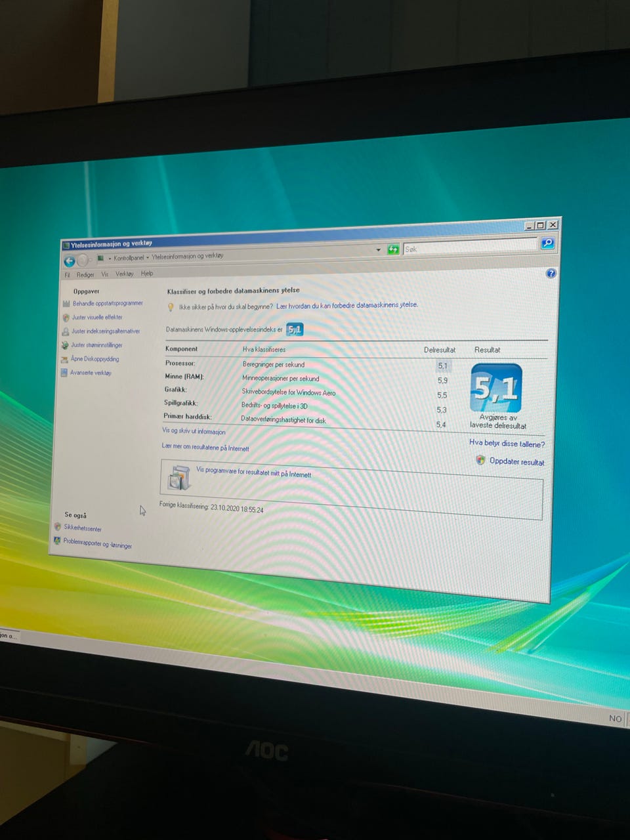
Task: Open Problemrapporter og -løsninger link
Action: [97, 543]
